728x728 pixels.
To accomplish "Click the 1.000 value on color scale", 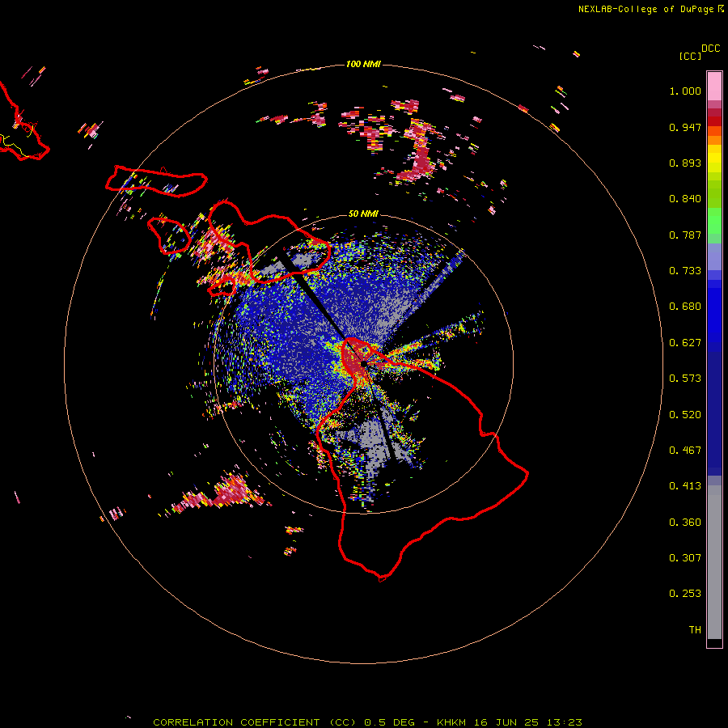I will [685, 91].
